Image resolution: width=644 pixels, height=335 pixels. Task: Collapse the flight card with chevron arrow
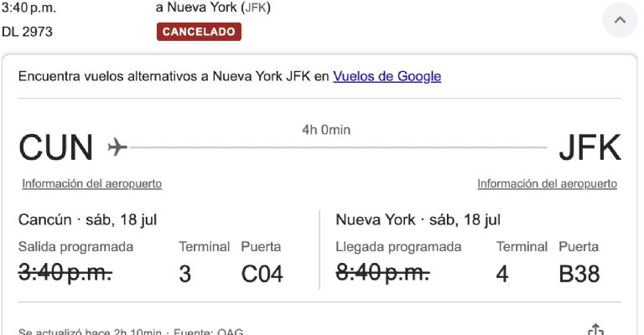pos(620,20)
